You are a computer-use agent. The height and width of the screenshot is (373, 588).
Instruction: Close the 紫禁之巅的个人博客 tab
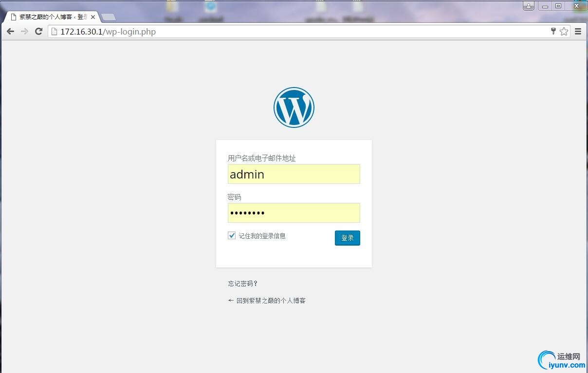pyautogui.click(x=93, y=17)
